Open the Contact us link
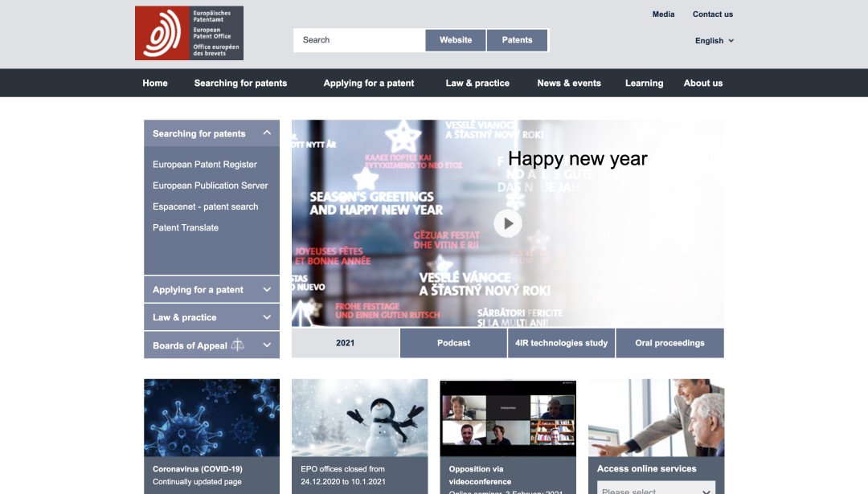Viewport: 868px width, 494px height. [712, 14]
